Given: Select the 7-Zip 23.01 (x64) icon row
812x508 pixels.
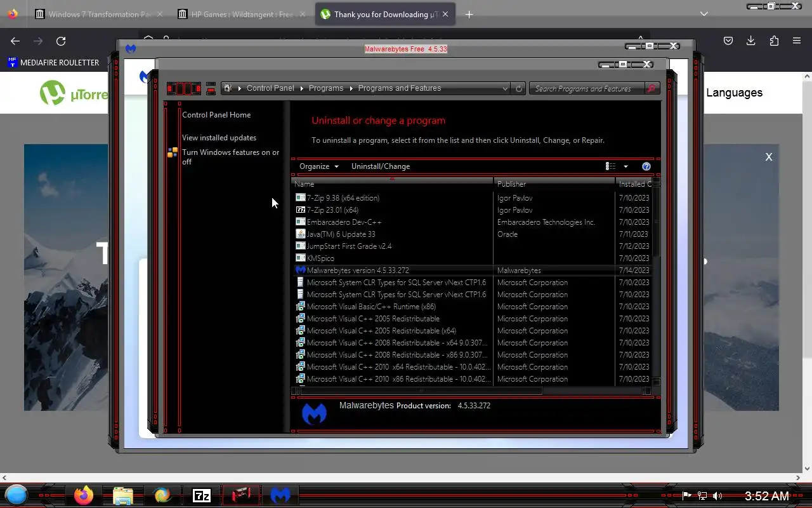Looking at the screenshot, I should (x=300, y=210).
